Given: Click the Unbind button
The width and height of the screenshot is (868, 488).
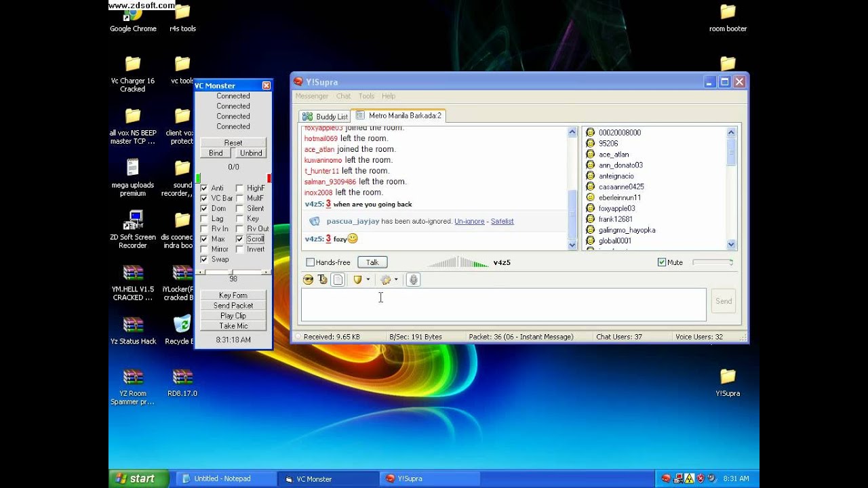Looking at the screenshot, I should (251, 153).
